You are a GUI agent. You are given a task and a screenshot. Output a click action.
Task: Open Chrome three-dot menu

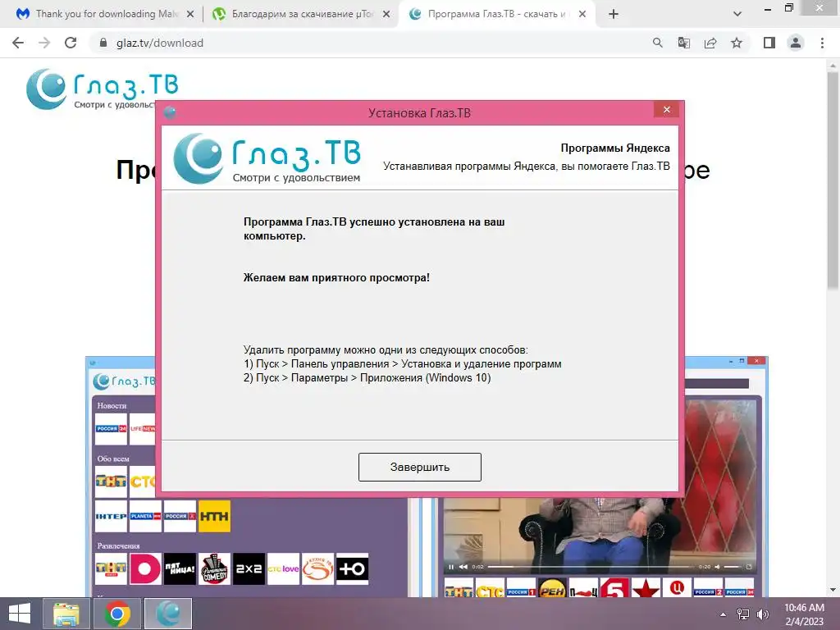click(822, 43)
